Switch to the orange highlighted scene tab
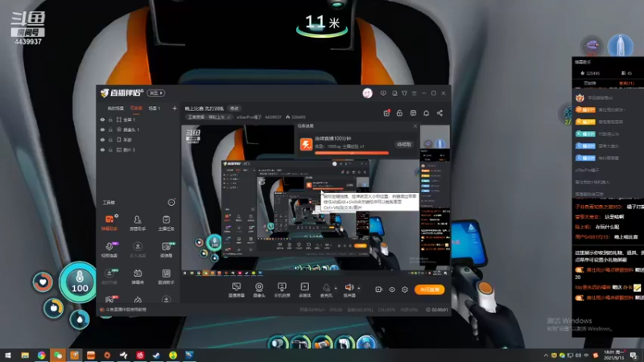This screenshot has height=362, width=644. click(x=136, y=109)
